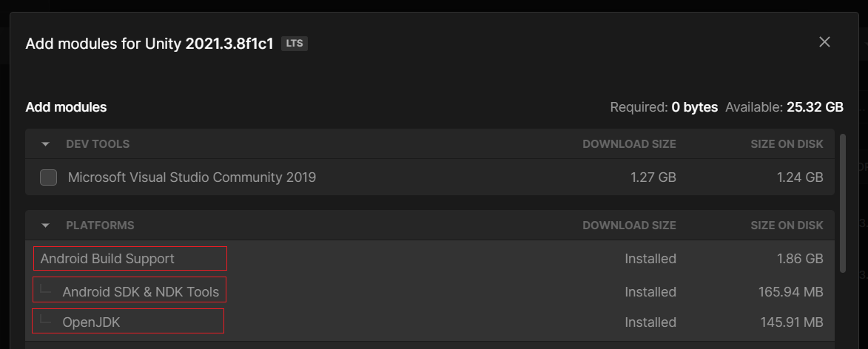Click Installed status for Android Build Support
The width and height of the screenshot is (868, 349).
click(650, 259)
